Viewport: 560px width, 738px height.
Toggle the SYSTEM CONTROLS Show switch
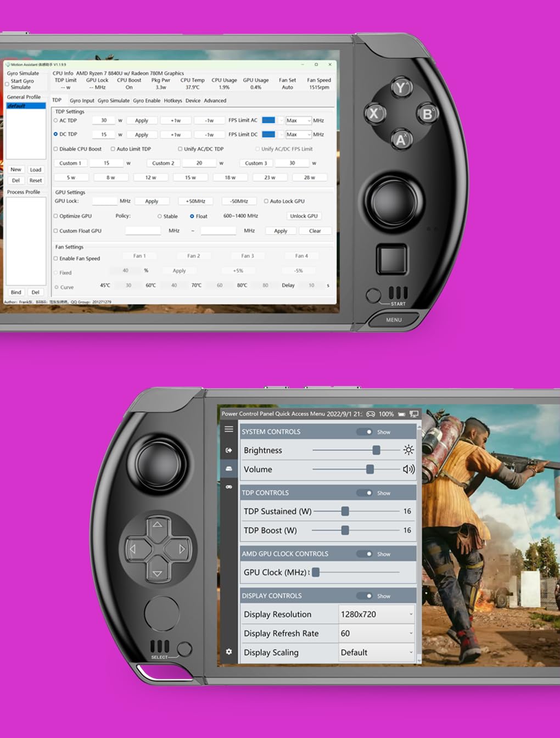[365, 432]
